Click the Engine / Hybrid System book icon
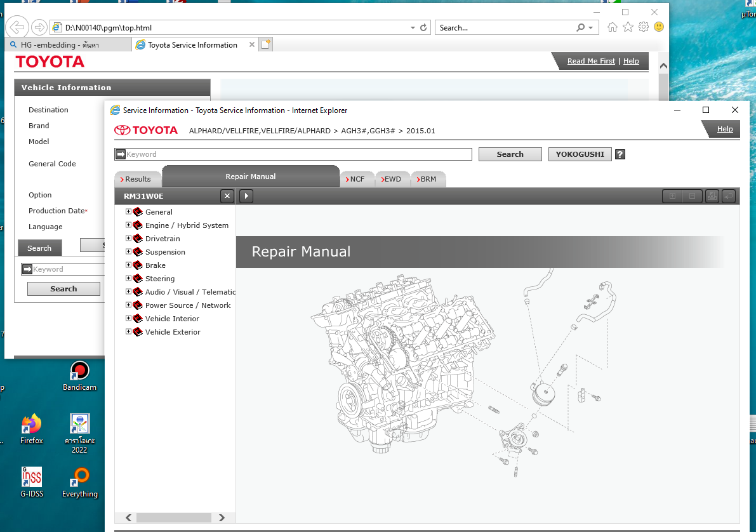Viewport: 756px width, 532px height. pos(138,225)
